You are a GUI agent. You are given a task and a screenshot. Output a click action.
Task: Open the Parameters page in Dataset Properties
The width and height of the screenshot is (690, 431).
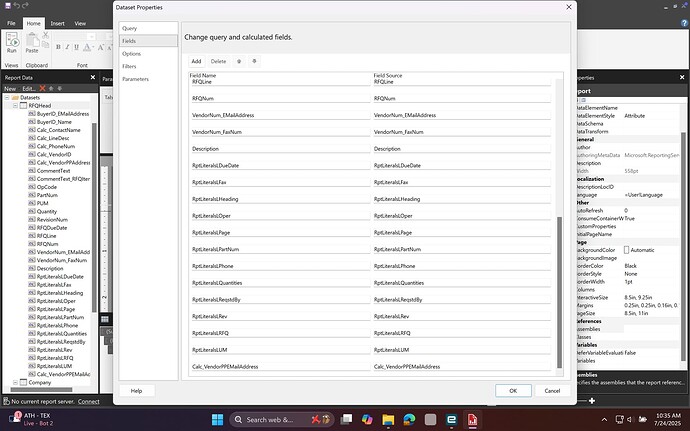(148, 79)
